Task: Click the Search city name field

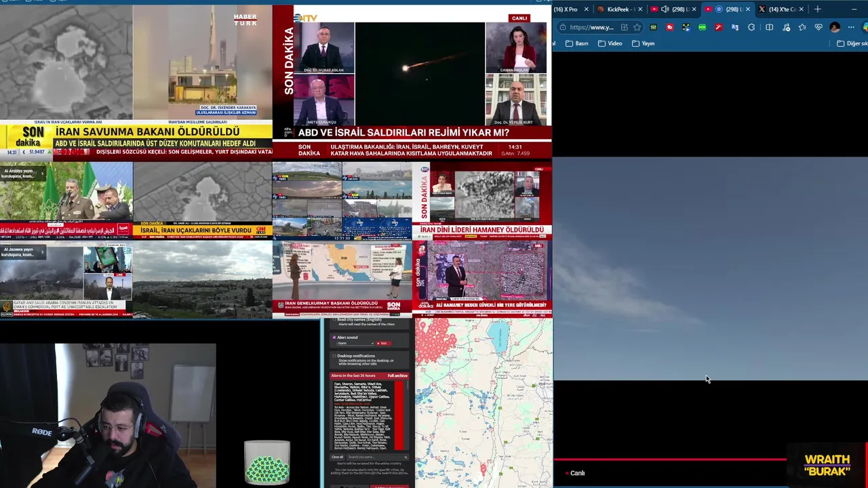Action: pyautogui.click(x=378, y=457)
